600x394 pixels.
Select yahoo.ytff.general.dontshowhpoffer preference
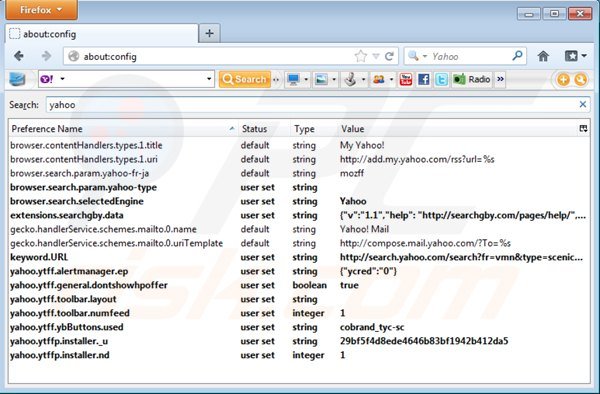tap(299, 285)
